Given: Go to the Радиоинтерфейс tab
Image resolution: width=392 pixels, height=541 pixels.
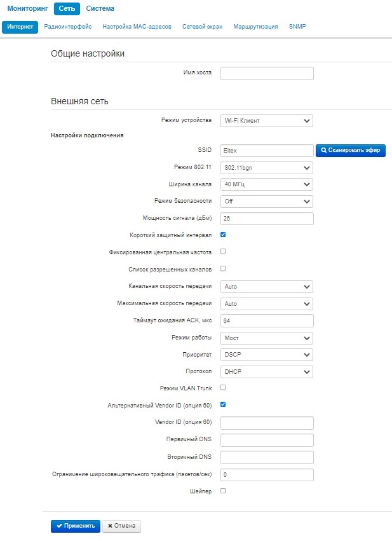Looking at the screenshot, I should pyautogui.click(x=68, y=27).
